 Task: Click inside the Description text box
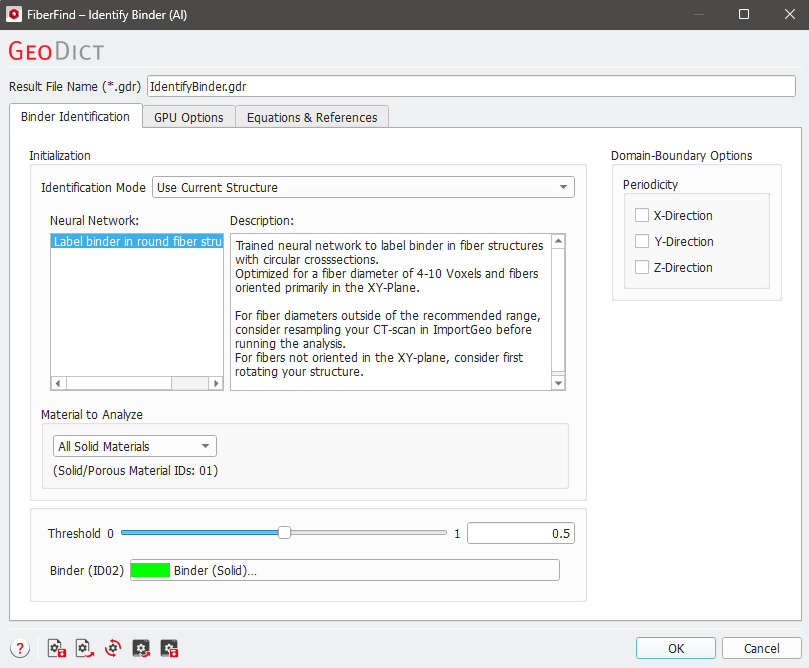391,312
